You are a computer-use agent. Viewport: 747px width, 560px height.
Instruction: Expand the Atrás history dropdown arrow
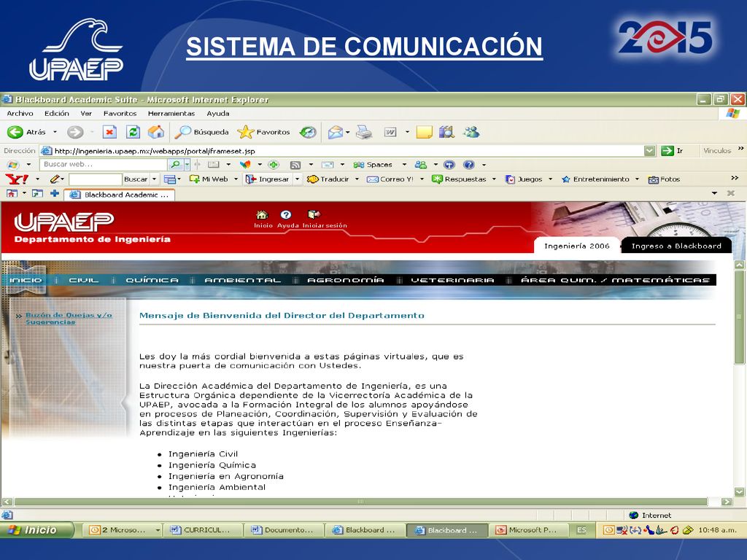click(55, 132)
